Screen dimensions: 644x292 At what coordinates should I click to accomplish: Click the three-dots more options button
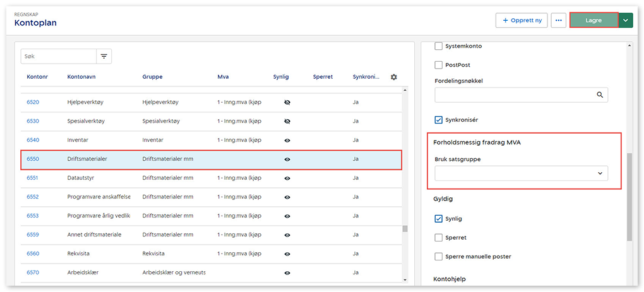558,20
